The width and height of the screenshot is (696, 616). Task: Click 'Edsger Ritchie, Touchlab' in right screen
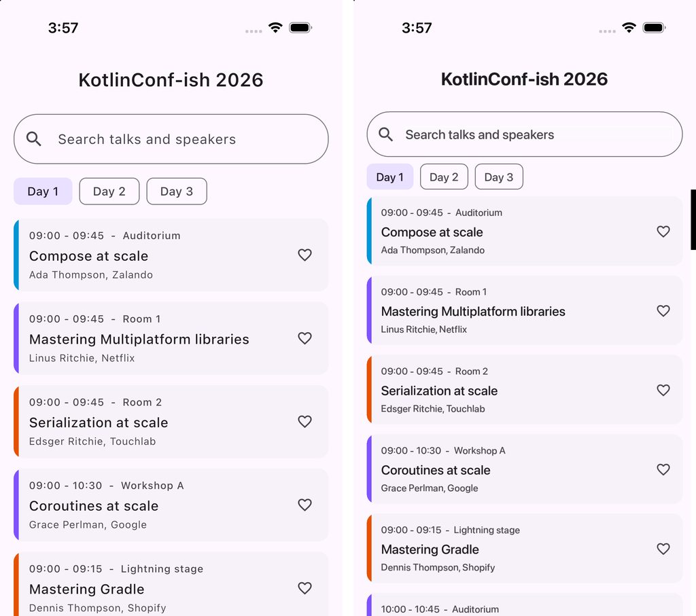pos(433,409)
